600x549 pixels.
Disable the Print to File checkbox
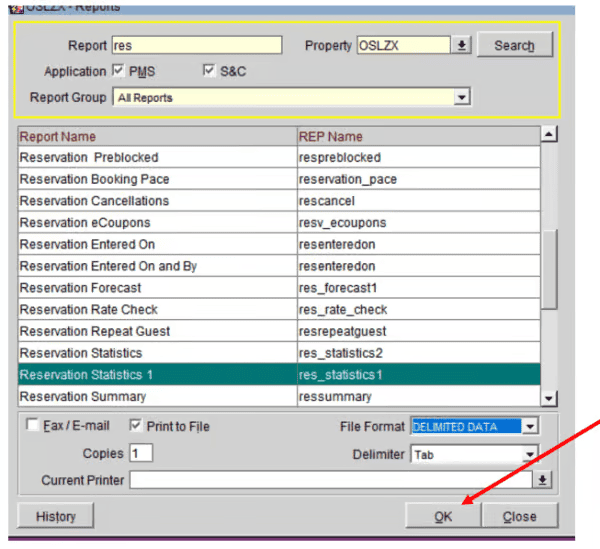(x=136, y=426)
